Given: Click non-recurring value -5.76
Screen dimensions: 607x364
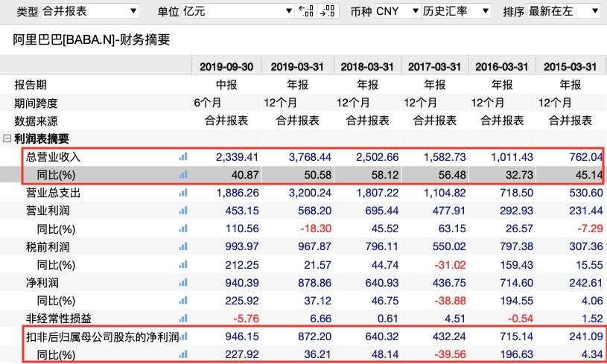Looking at the screenshot, I should (246, 319).
